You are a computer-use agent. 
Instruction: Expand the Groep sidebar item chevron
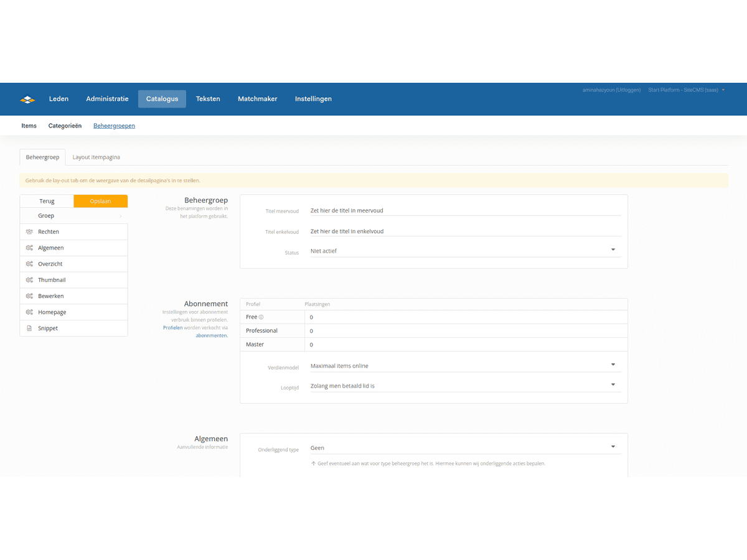(x=120, y=216)
